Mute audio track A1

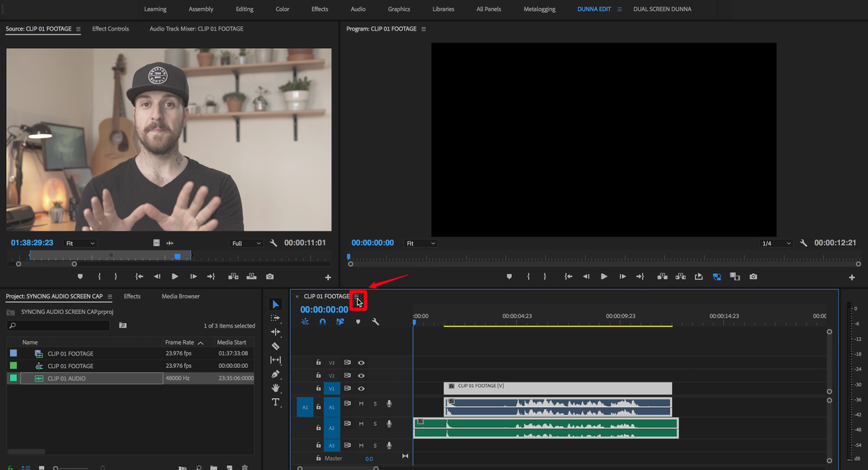tap(361, 404)
